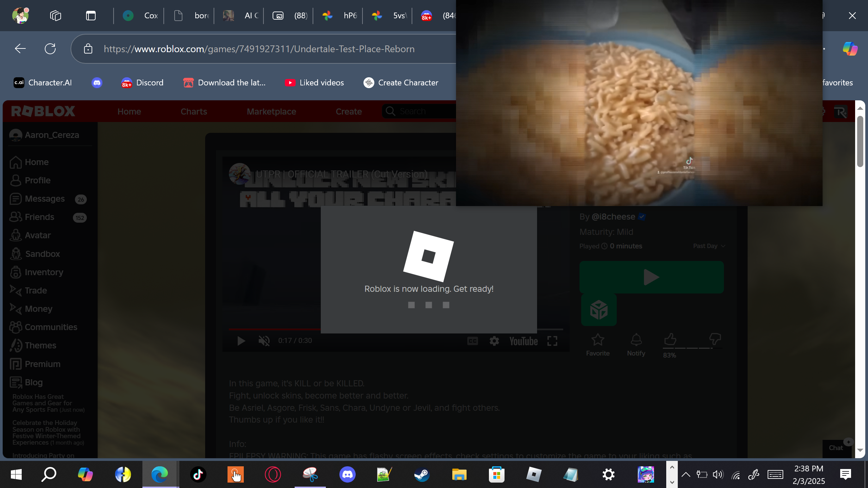This screenshot has height=488, width=868.
Task: Open Friends in the left sidebar
Action: coord(48,217)
